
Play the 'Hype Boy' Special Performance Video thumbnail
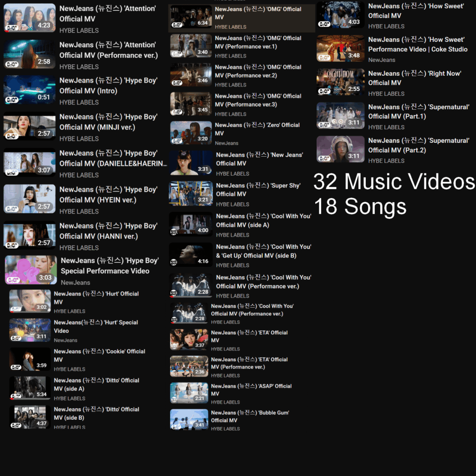coord(31,270)
